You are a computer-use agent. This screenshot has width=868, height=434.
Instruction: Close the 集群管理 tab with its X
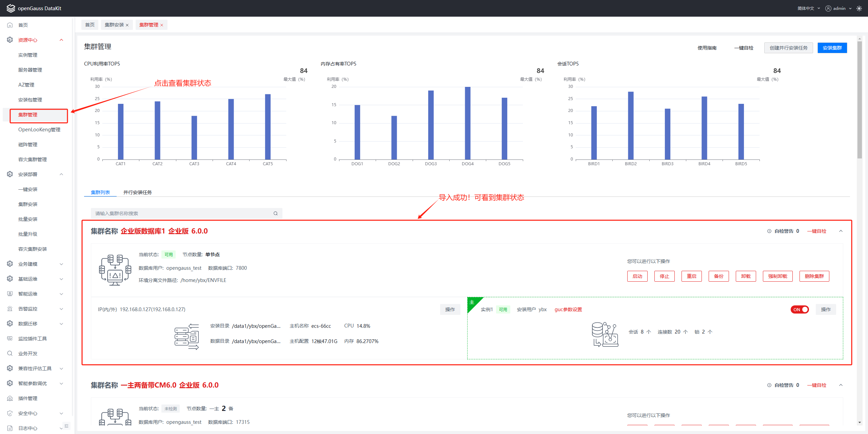pos(162,25)
